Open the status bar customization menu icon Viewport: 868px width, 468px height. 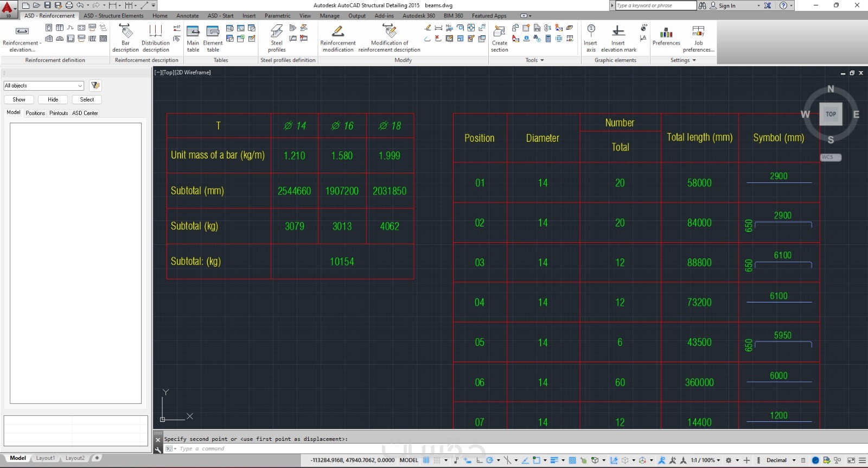coord(862,460)
